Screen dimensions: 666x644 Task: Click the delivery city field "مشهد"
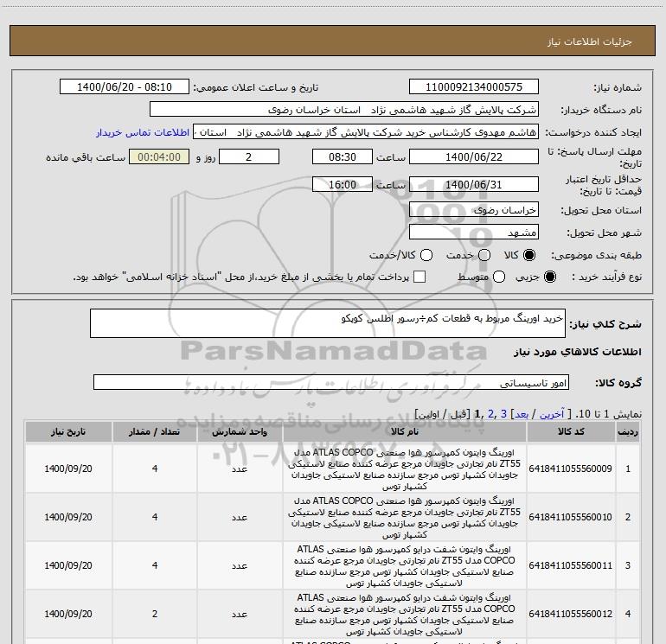(x=473, y=233)
